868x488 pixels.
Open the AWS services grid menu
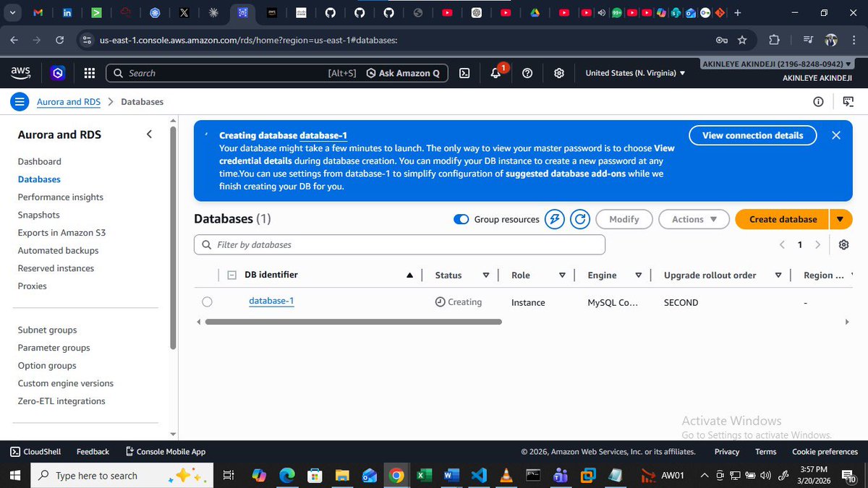point(90,73)
